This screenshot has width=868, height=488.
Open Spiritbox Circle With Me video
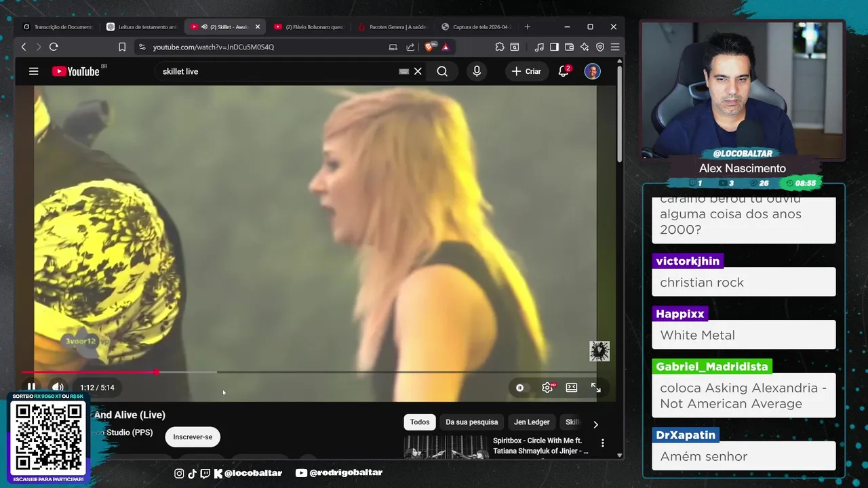tap(540, 446)
